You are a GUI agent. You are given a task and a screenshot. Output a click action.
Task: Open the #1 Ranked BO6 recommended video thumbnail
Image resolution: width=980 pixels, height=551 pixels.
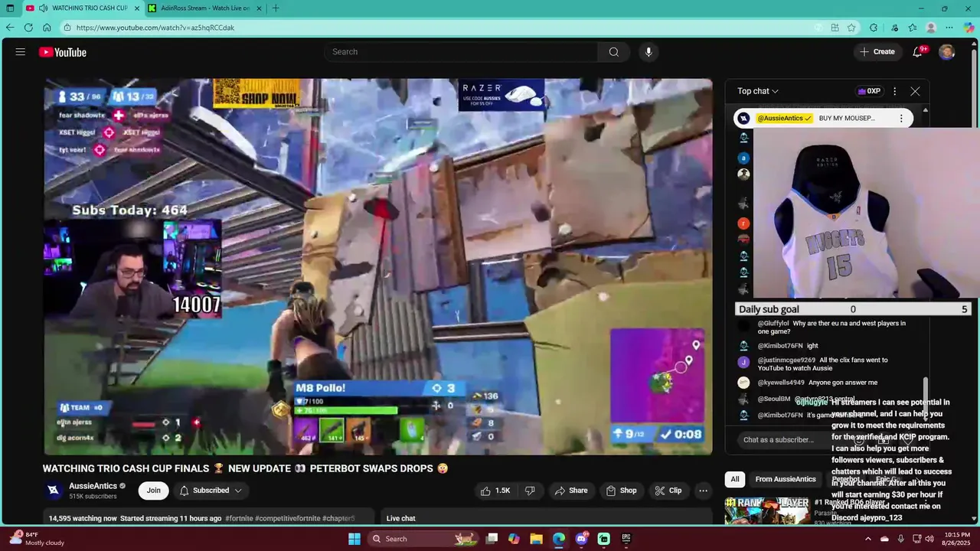click(x=767, y=511)
